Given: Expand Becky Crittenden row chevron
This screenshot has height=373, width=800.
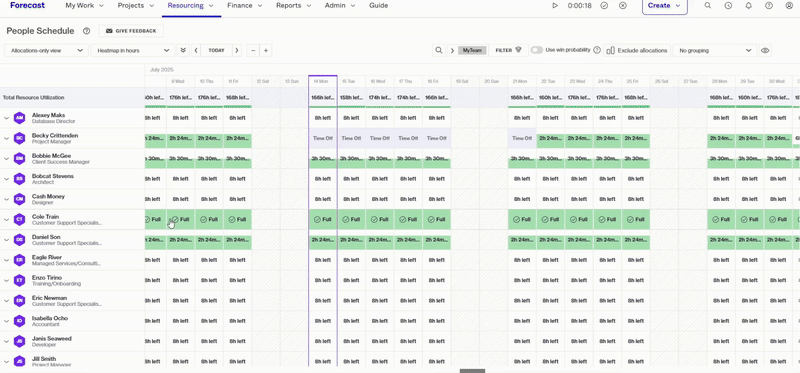Looking at the screenshot, I should point(7,138).
